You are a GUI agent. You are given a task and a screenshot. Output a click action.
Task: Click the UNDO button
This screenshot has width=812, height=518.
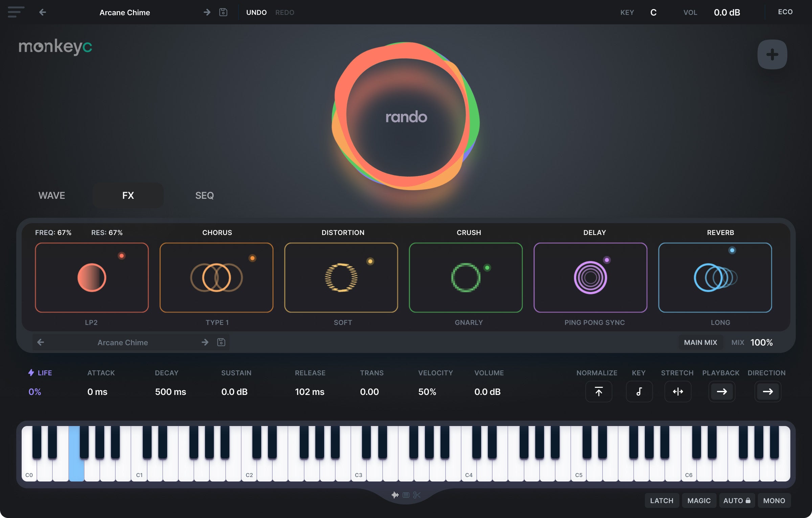[x=256, y=13]
